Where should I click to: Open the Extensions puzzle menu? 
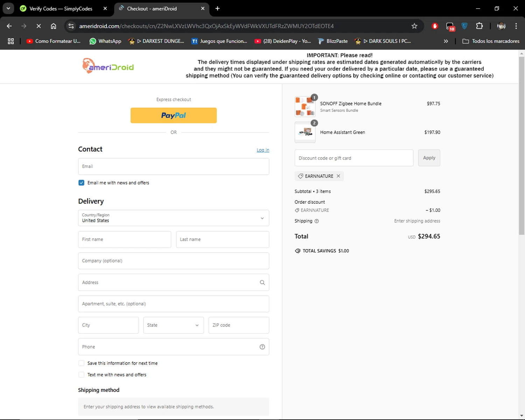point(479,26)
